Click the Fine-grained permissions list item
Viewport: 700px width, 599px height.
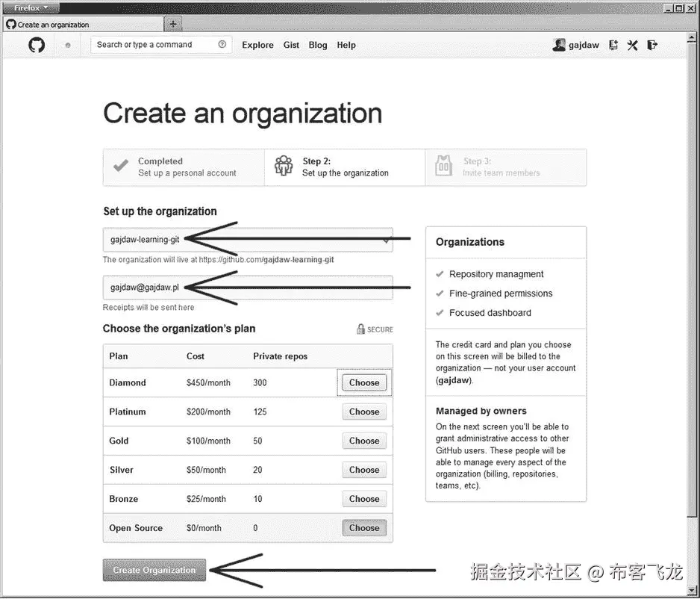point(501,294)
